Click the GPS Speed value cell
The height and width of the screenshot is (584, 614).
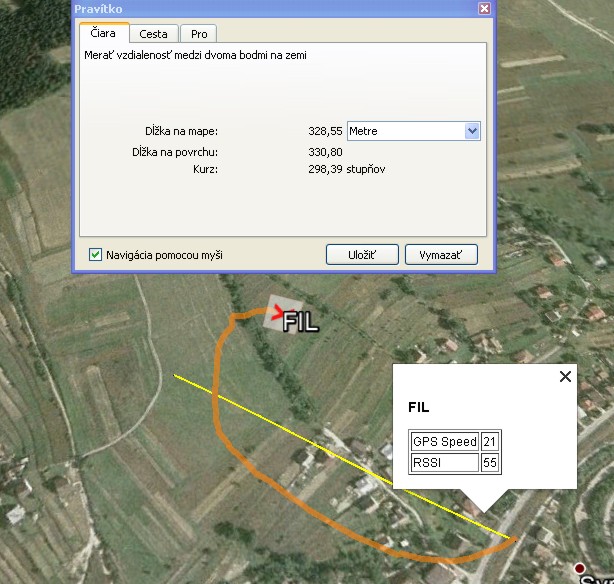[x=490, y=442]
